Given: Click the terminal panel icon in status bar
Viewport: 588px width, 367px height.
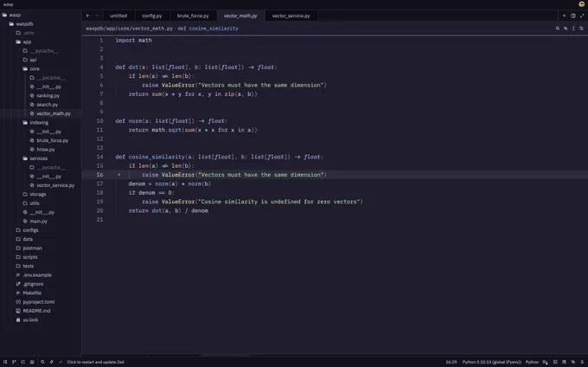Looking at the screenshot, I should tap(555, 362).
